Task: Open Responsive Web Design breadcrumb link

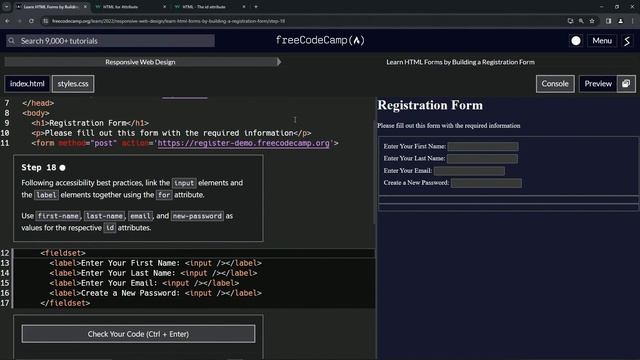Action: click(140, 62)
